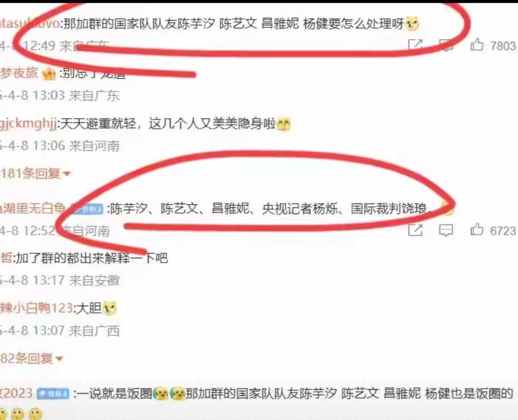Image resolution: width=518 pixels, height=420 pixels.
Task: Click the 6723 like count
Action: tap(503, 231)
